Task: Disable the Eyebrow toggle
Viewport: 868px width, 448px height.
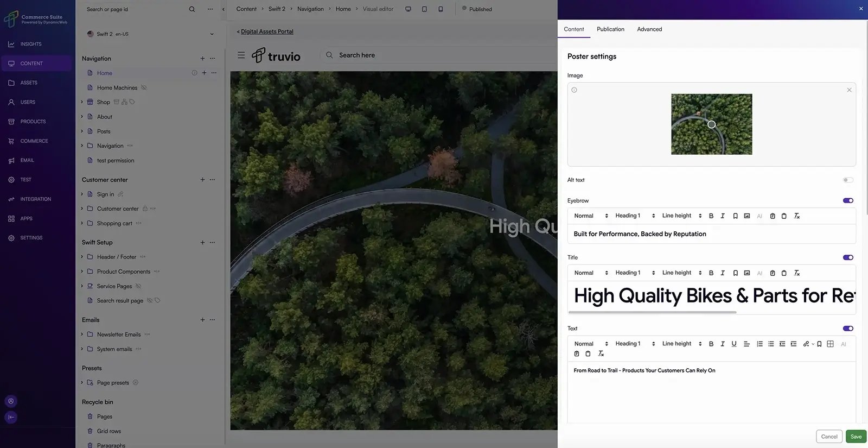Action: (x=848, y=201)
